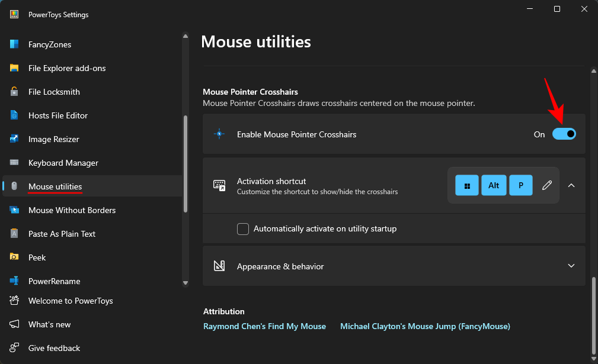Viewport: 598px width, 364px height.
Task: Expand the Appearance & behavior section
Action: pos(571,266)
